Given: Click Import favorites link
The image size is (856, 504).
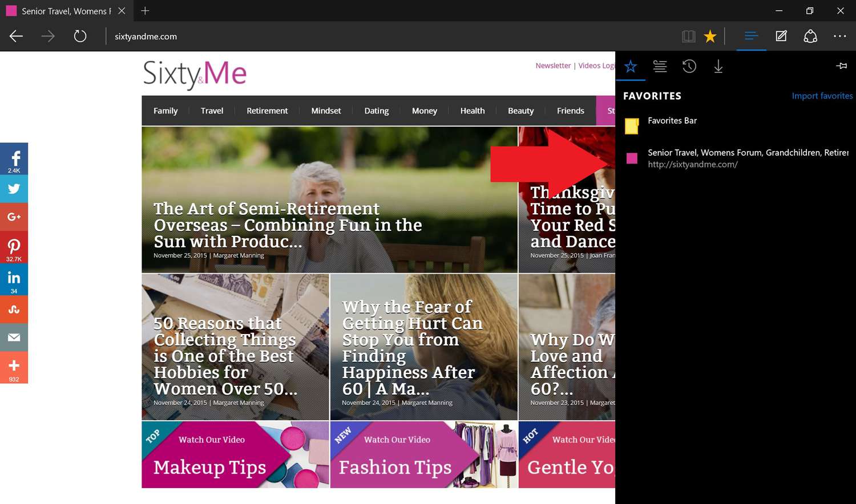Looking at the screenshot, I should coord(822,96).
